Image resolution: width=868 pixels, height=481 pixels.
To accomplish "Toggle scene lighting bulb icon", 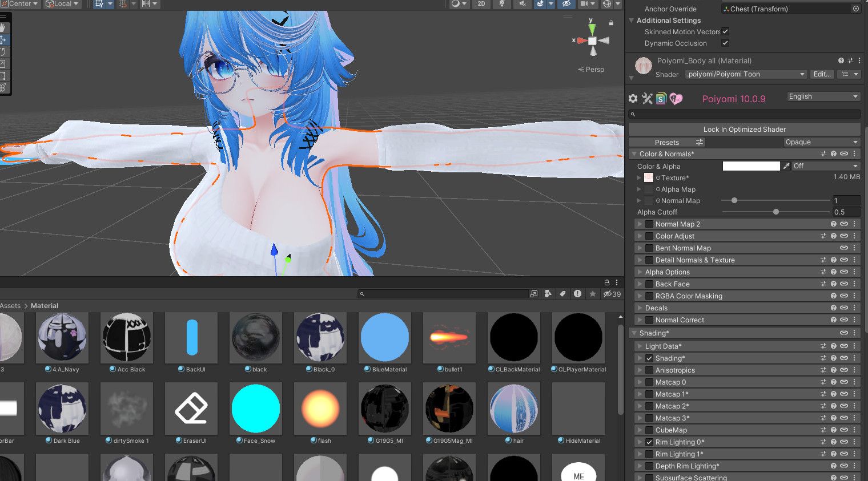I will 502,4.
